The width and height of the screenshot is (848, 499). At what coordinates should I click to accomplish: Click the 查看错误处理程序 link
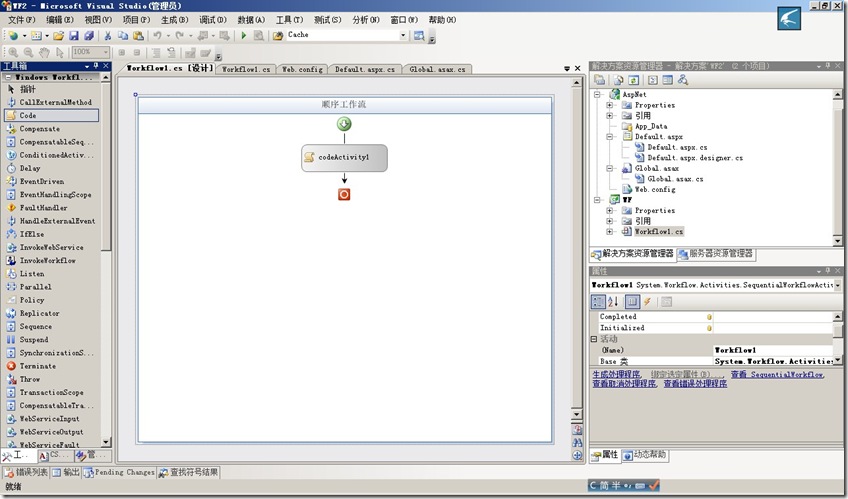pyautogui.click(x=695, y=383)
